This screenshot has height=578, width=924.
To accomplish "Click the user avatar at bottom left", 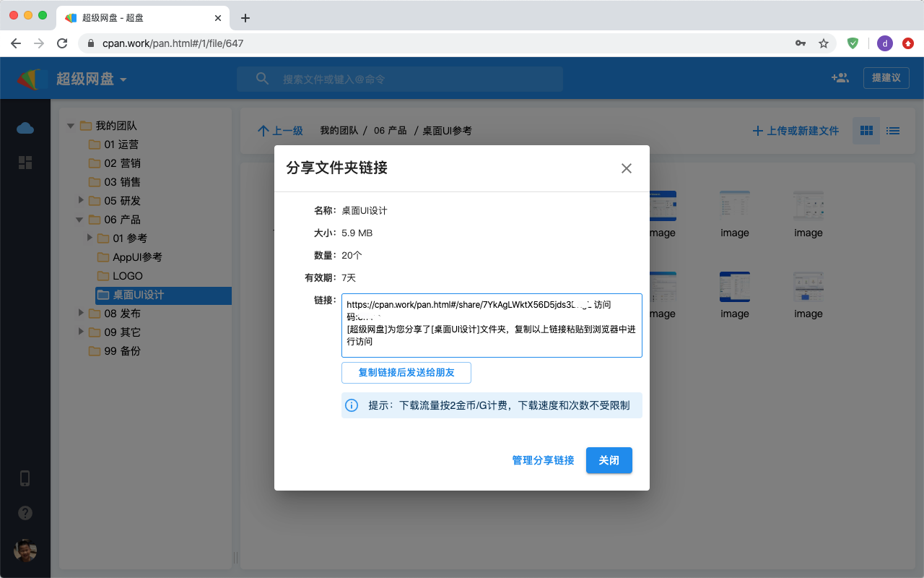I will tap(25, 551).
